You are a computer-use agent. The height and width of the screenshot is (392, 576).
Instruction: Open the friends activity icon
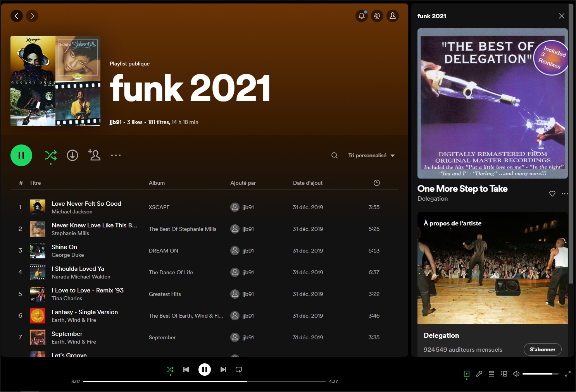click(x=377, y=16)
